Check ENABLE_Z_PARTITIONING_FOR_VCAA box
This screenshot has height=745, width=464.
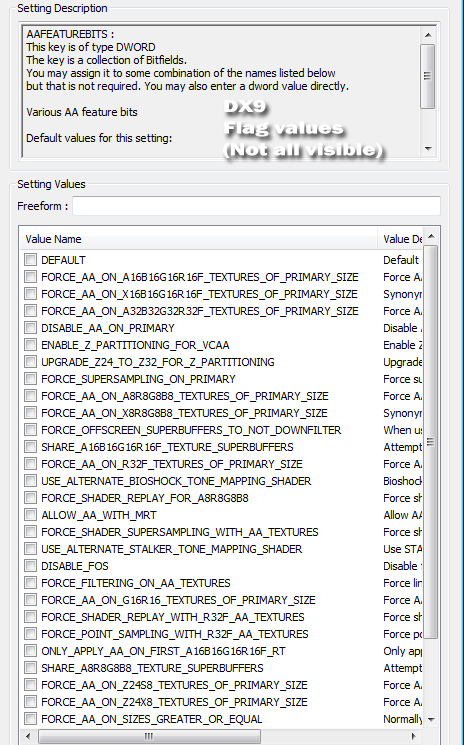point(30,344)
